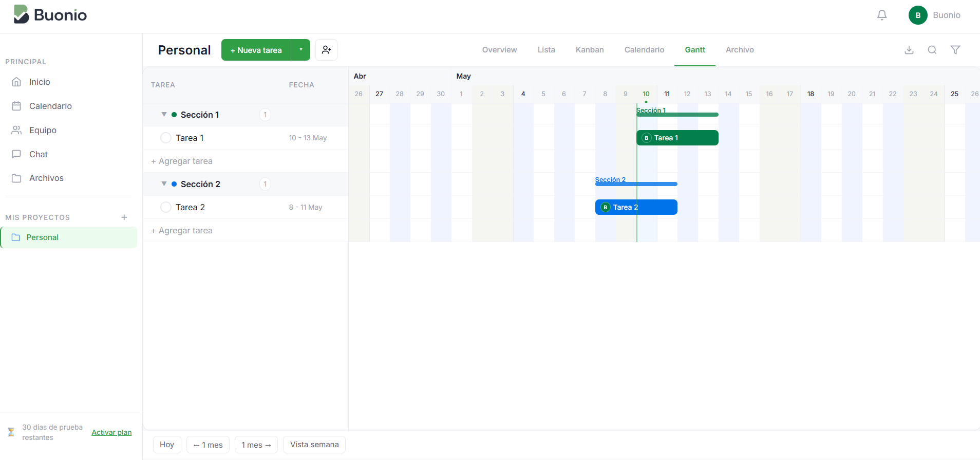Screen dimensions: 980x460
Task: Click day 18 in the timeline header
Action: point(811,94)
